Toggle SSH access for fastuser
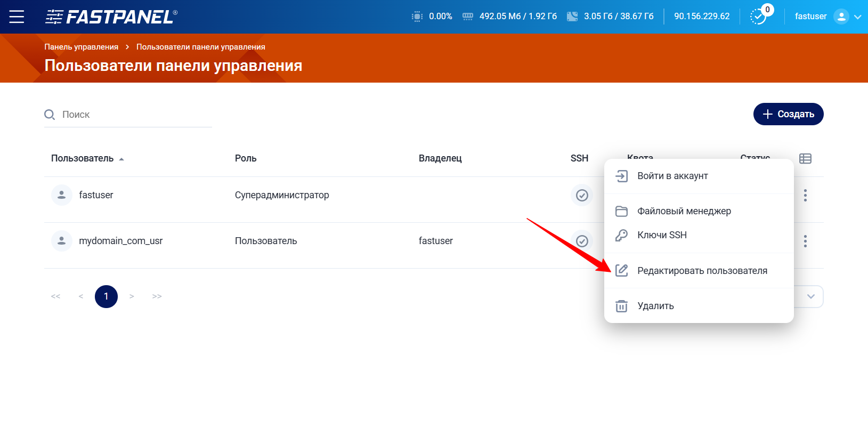Screen dimensions: 868x428 [582, 196]
